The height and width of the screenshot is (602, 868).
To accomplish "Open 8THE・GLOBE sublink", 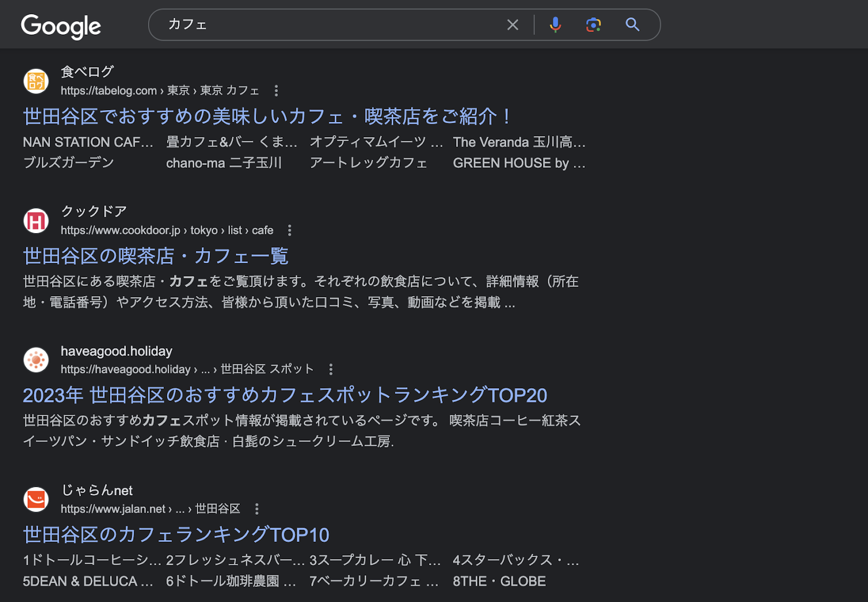I will click(x=500, y=581).
